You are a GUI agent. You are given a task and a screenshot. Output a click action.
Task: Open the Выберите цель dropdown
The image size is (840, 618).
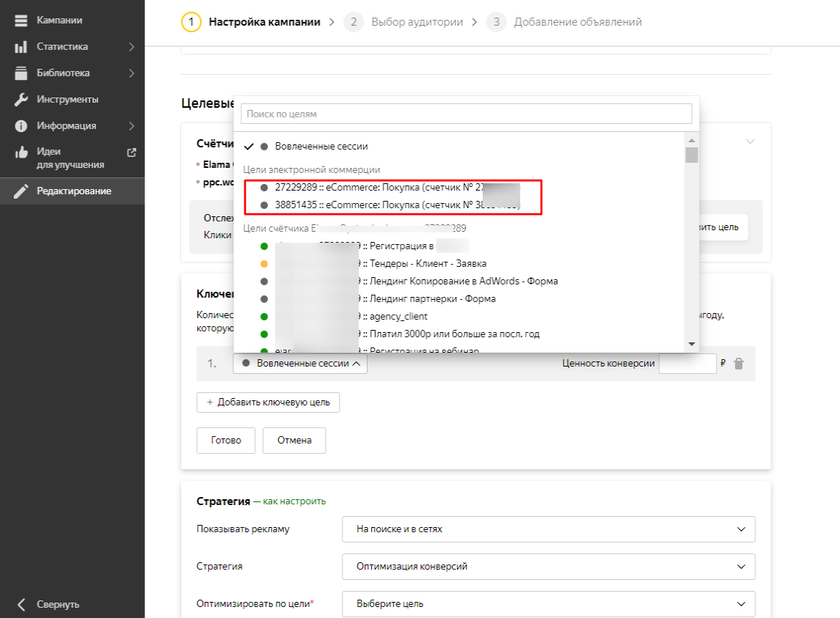[x=548, y=604]
